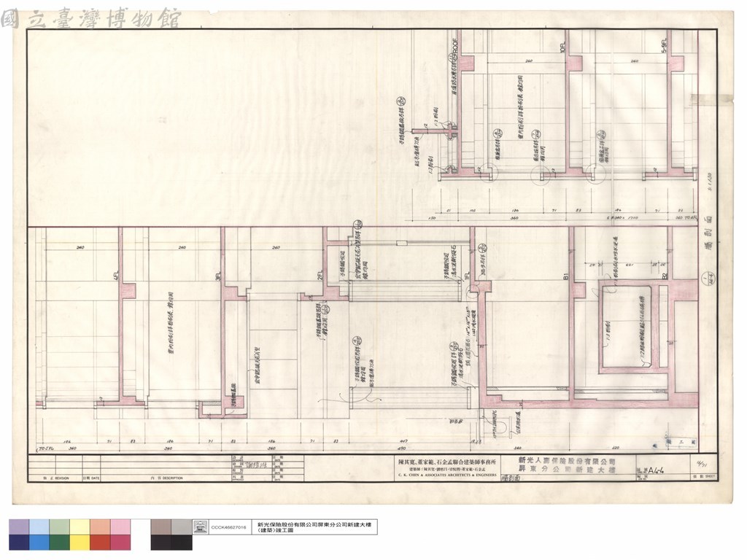Click the 4FL floor label
The width and height of the screenshot is (747, 560).
[117, 275]
